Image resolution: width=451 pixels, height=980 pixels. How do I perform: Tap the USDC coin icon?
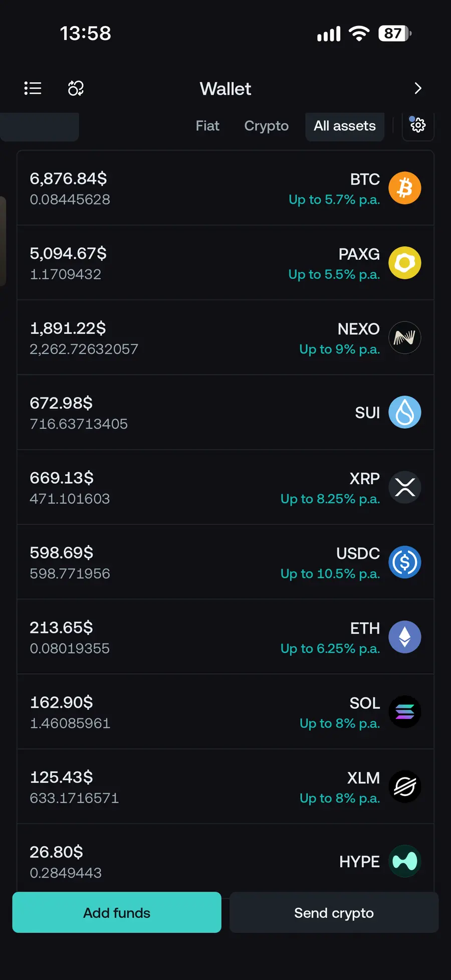point(405,562)
